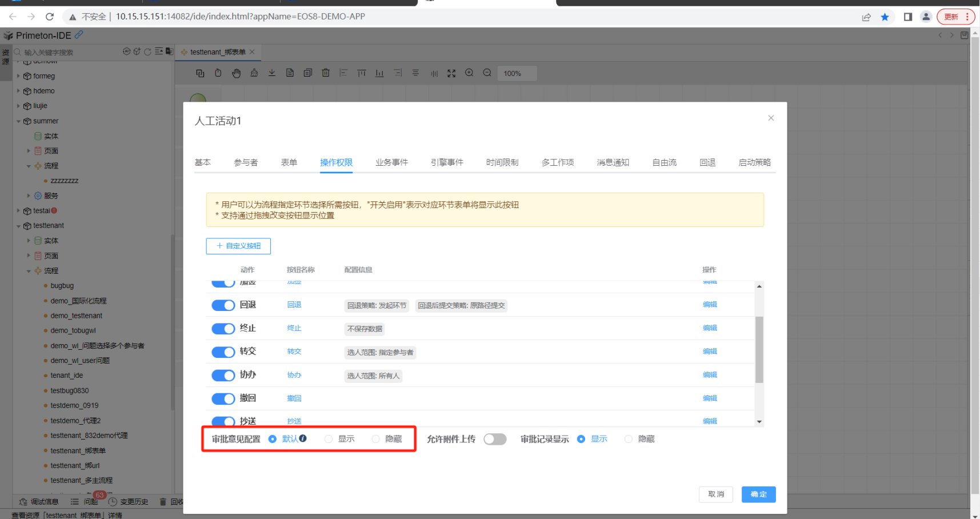The height and width of the screenshot is (519, 980).
Task: Click the action list vertical scrollbar thumb
Action: pyautogui.click(x=759, y=349)
